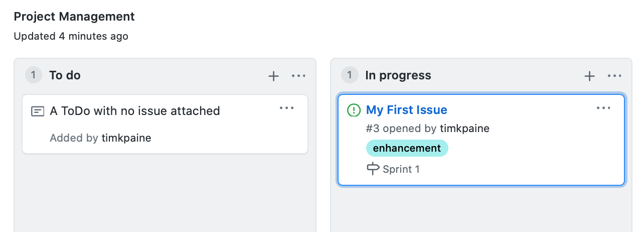Click the note icon on the ToDo card
Image resolution: width=644 pixels, height=232 pixels.
[38, 111]
